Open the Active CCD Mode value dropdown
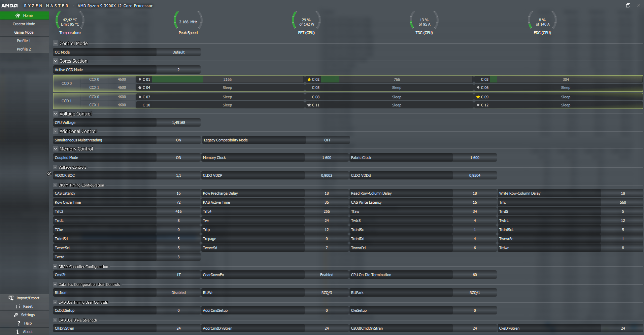The width and height of the screenshot is (644, 335). pyautogui.click(x=178, y=70)
